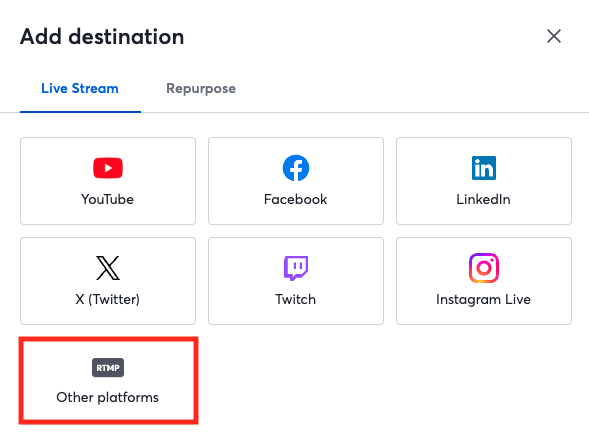This screenshot has height=444, width=589.
Task: Select the Instagram Live text label
Action: 483,299
